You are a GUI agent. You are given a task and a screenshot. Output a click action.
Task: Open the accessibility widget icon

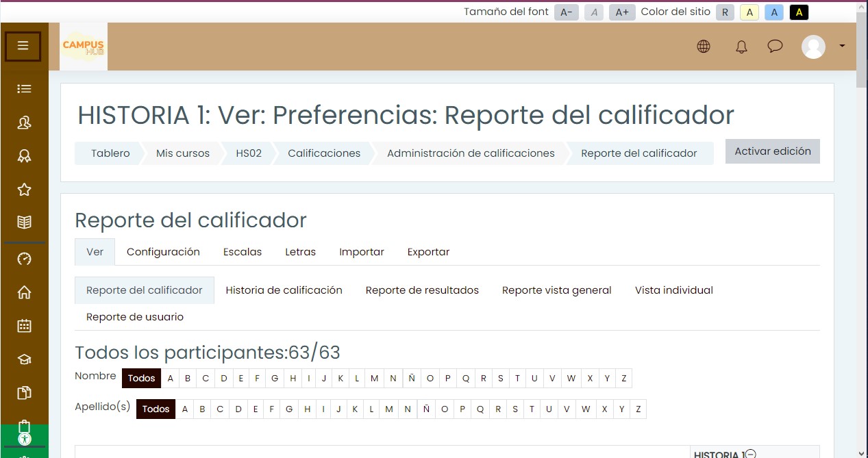pyautogui.click(x=24, y=440)
